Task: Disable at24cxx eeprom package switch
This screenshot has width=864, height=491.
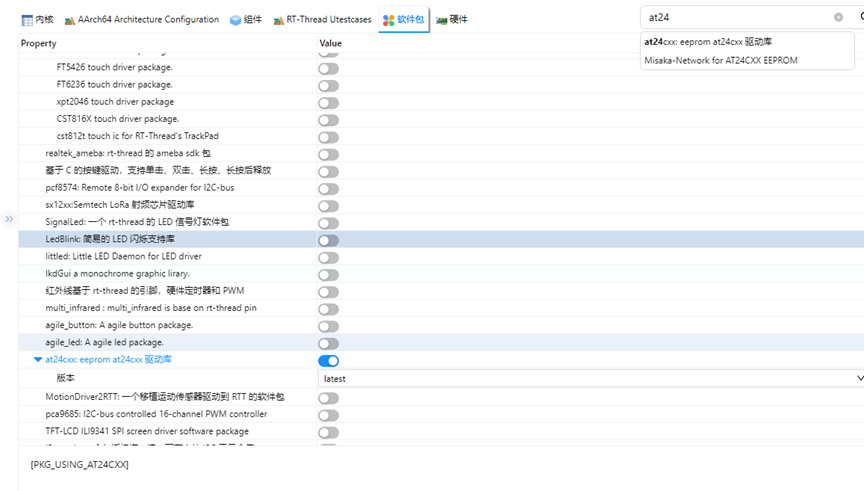Action: tap(328, 361)
